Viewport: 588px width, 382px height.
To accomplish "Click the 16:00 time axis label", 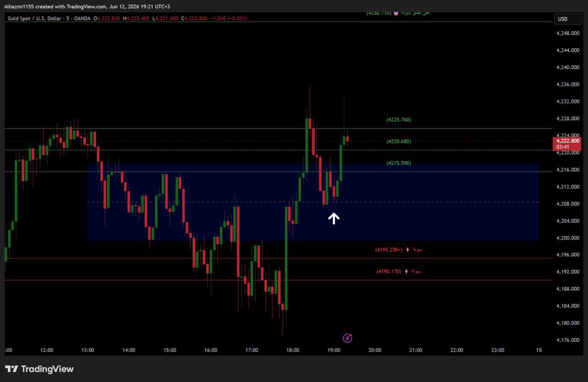I will 211,350.
